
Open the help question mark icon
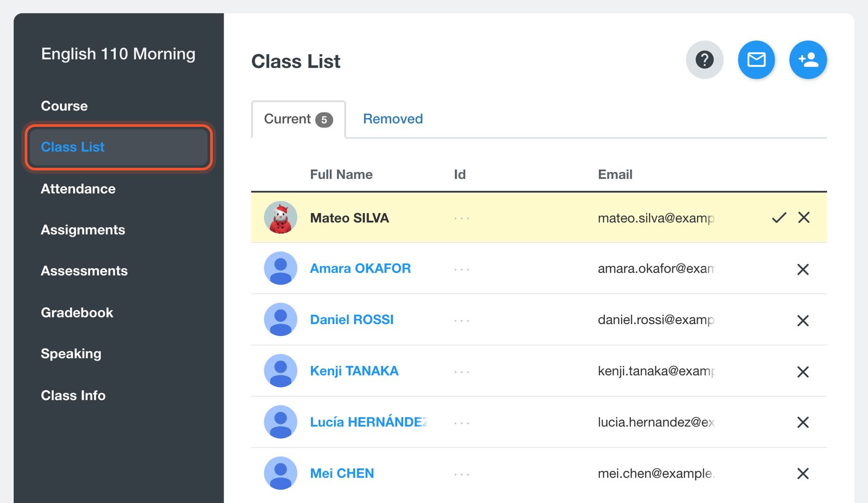(x=704, y=60)
